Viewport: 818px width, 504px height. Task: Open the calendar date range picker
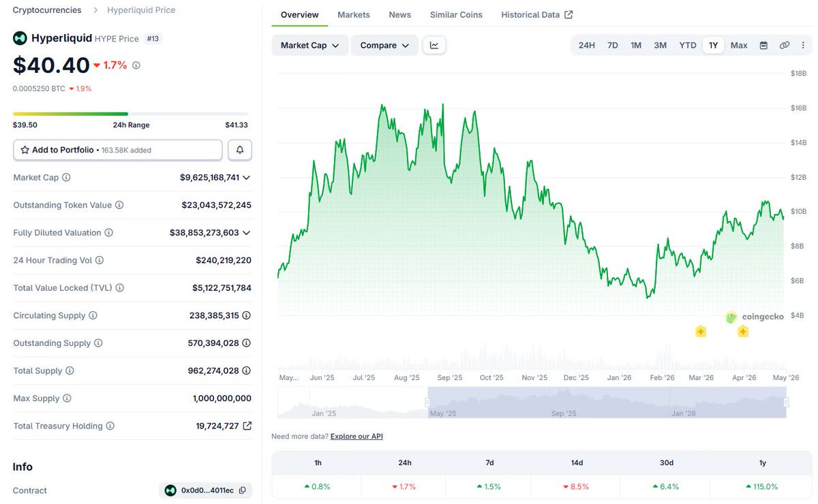pyautogui.click(x=763, y=45)
